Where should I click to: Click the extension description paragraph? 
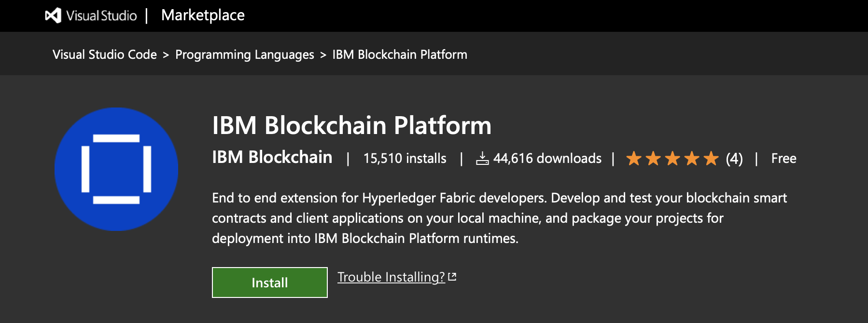click(x=499, y=218)
